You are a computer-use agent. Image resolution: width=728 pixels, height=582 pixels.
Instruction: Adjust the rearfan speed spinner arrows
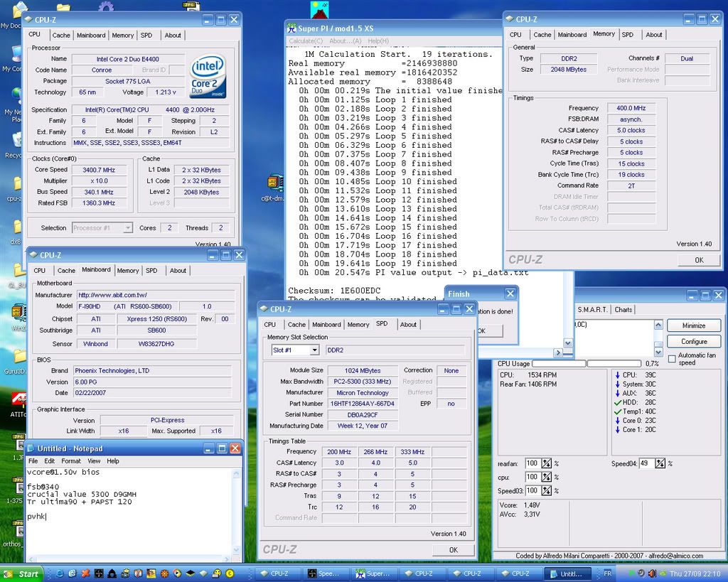[547, 463]
